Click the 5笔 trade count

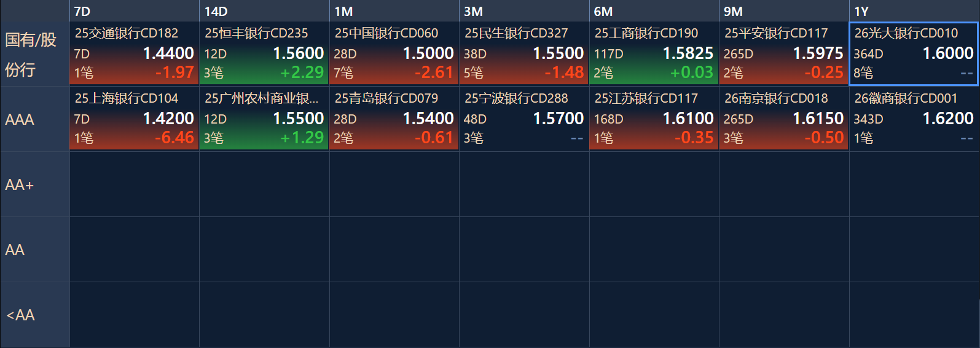coord(473,73)
